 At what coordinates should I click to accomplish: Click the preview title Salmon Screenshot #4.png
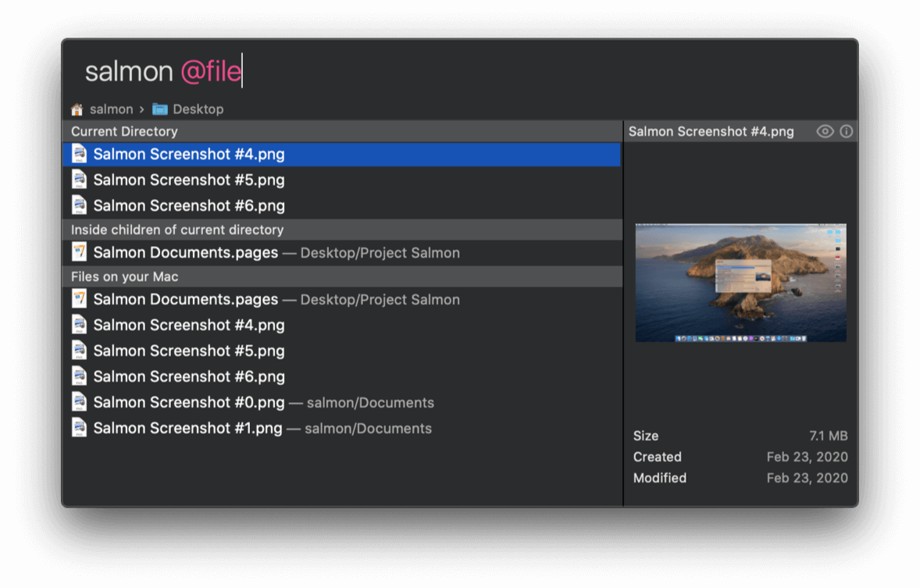tap(711, 131)
